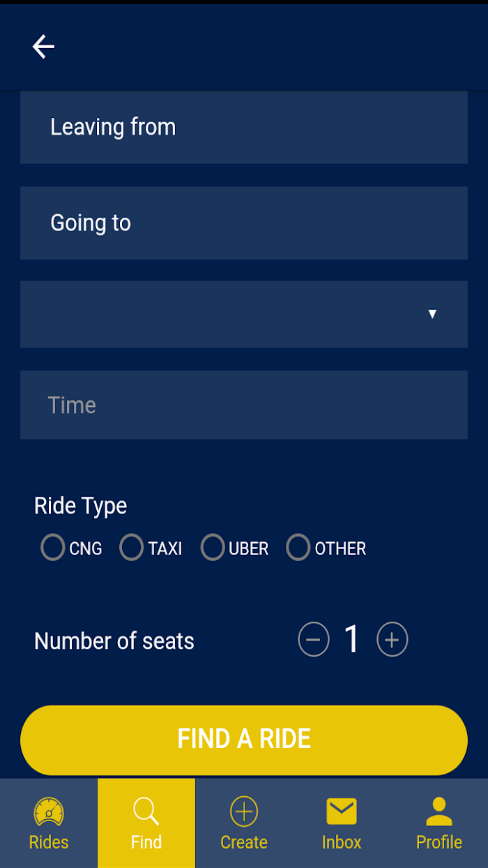Go to the Profile tab label
The height and width of the screenshot is (868, 488).
[439, 842]
